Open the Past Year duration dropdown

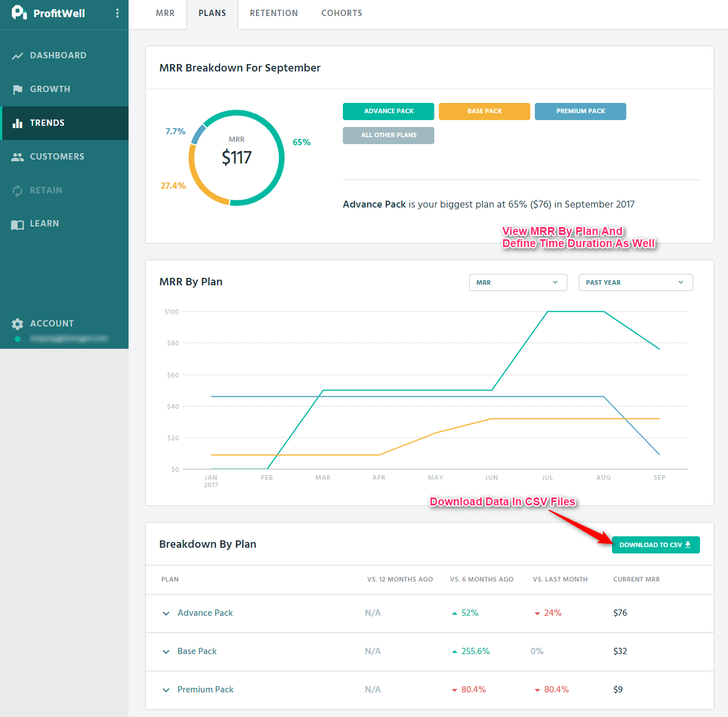coord(636,282)
